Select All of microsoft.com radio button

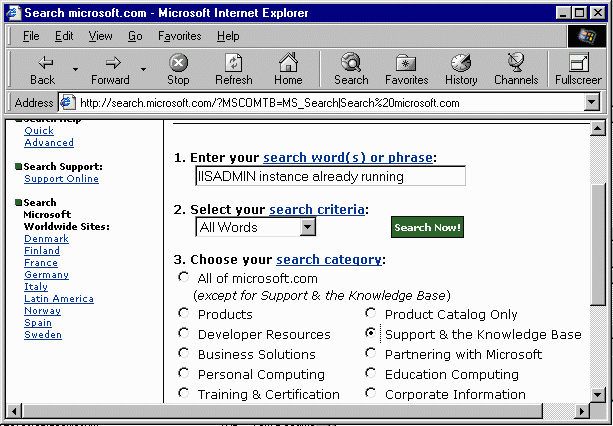pyautogui.click(x=184, y=277)
